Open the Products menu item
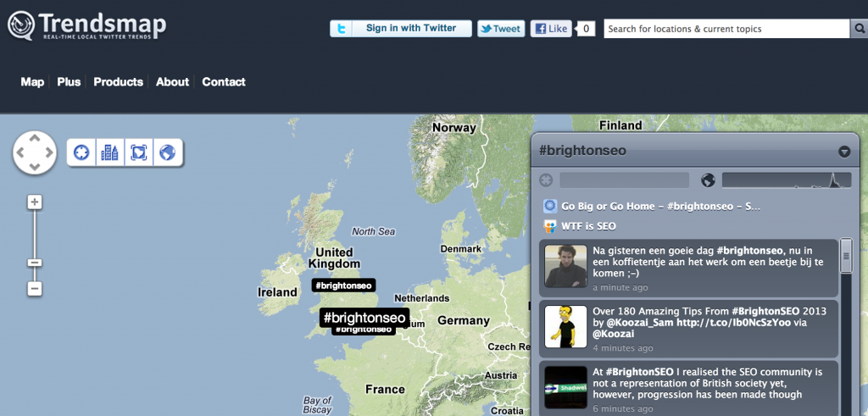868x416 pixels. (x=118, y=82)
